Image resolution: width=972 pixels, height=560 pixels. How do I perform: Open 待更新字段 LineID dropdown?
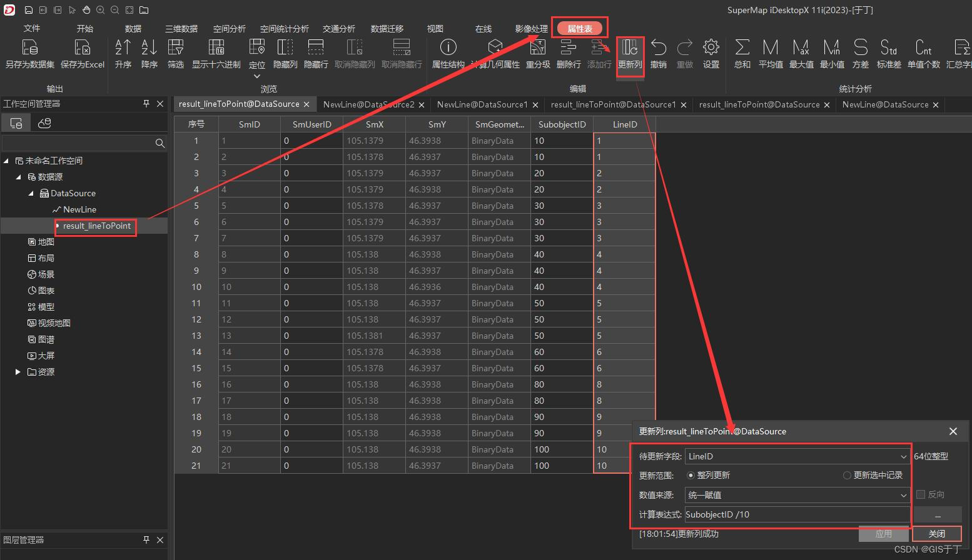[x=903, y=457]
